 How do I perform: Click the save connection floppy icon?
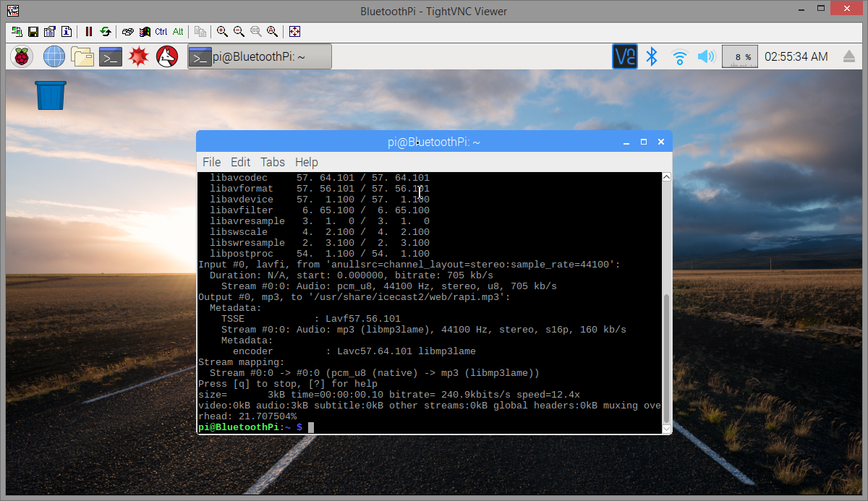(x=33, y=32)
